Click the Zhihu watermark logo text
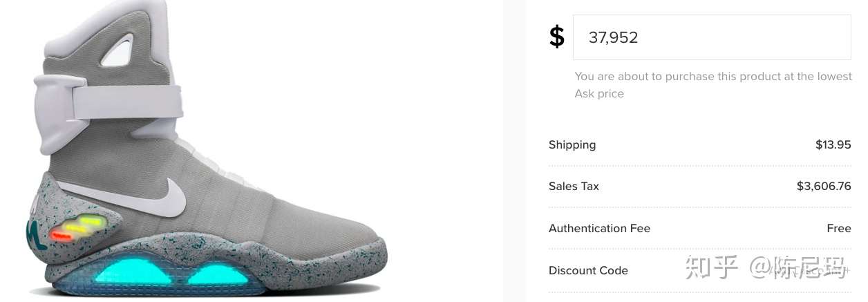The height and width of the screenshot is (302, 868). coord(712,268)
